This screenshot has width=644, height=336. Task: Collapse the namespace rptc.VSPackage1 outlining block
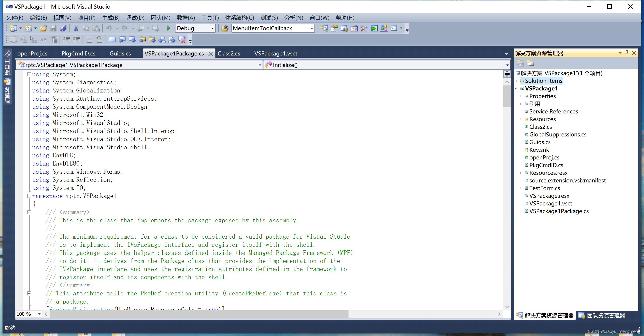pos(29,196)
